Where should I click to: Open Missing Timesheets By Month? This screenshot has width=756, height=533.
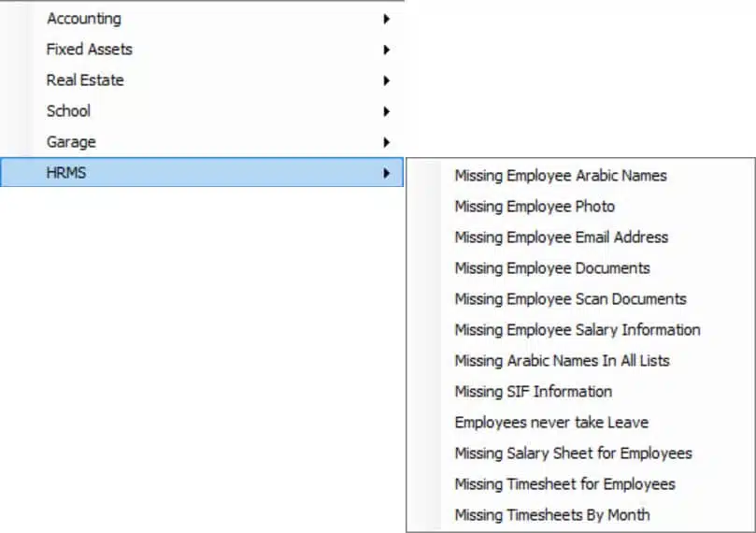580,515
